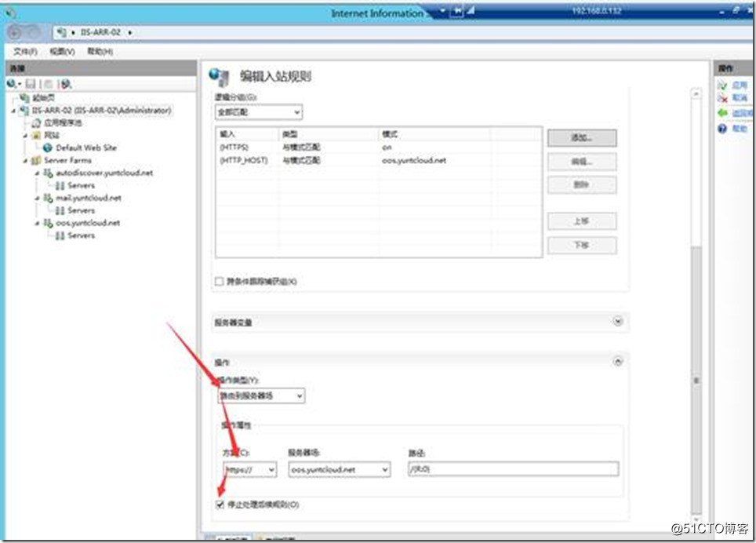
Task: Click the Pattern (模式) column header
Action: tap(435, 134)
